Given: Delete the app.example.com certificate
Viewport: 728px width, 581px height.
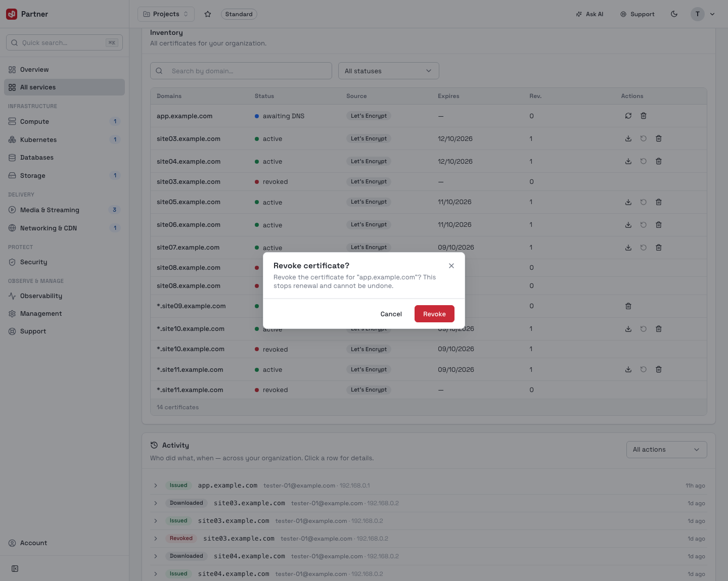Looking at the screenshot, I should click(644, 116).
